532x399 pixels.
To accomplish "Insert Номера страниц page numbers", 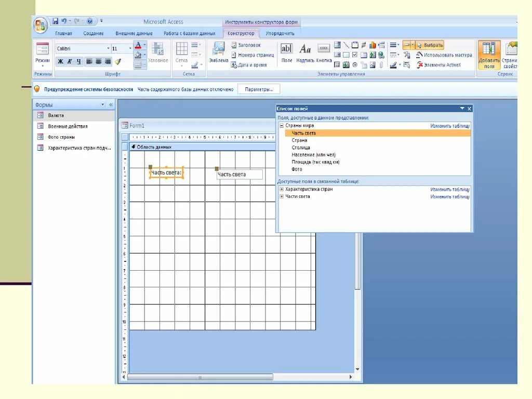I will [x=252, y=55].
